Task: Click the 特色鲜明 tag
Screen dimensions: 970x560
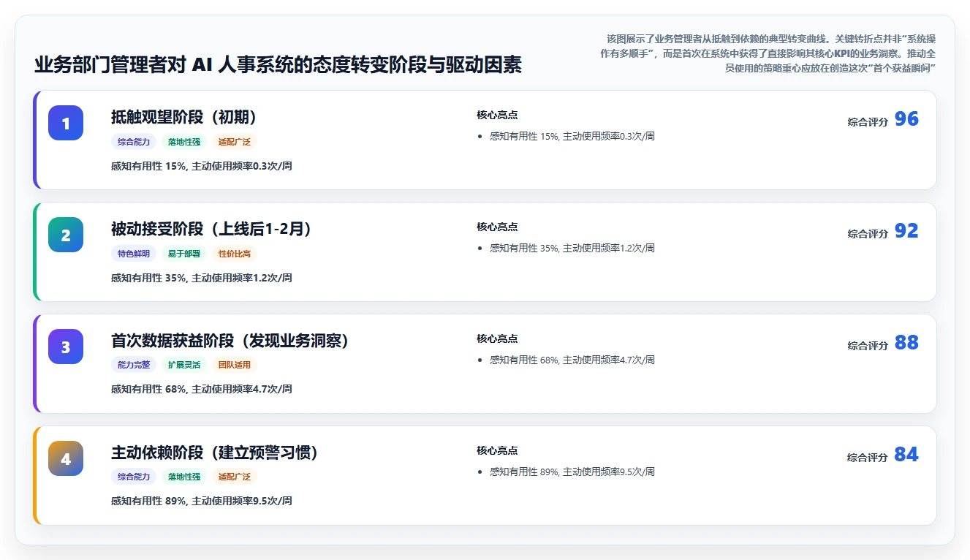Action: [134, 254]
